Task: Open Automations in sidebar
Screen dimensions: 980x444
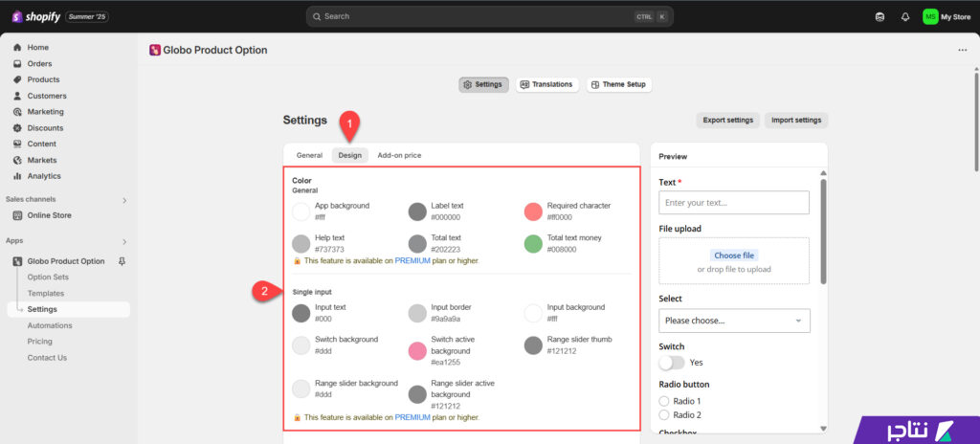Action: 50,325
